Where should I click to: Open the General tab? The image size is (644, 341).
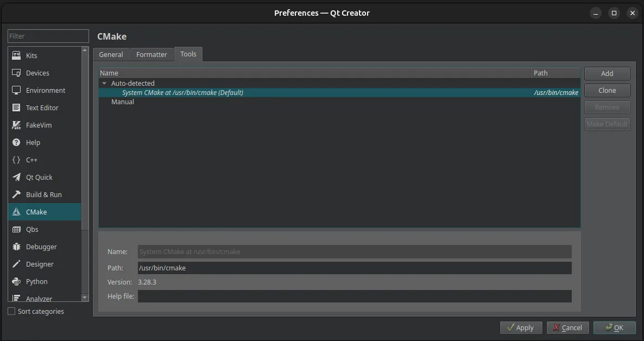(111, 54)
